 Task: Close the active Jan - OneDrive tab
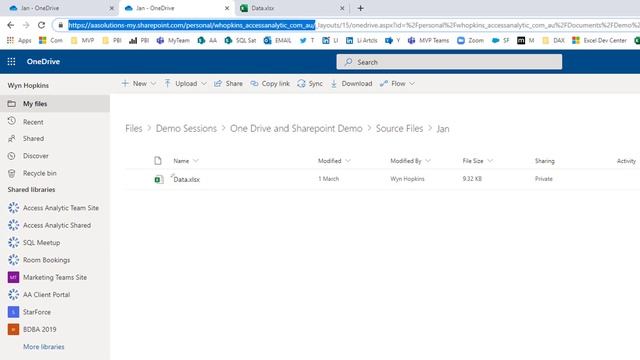tap(227, 8)
